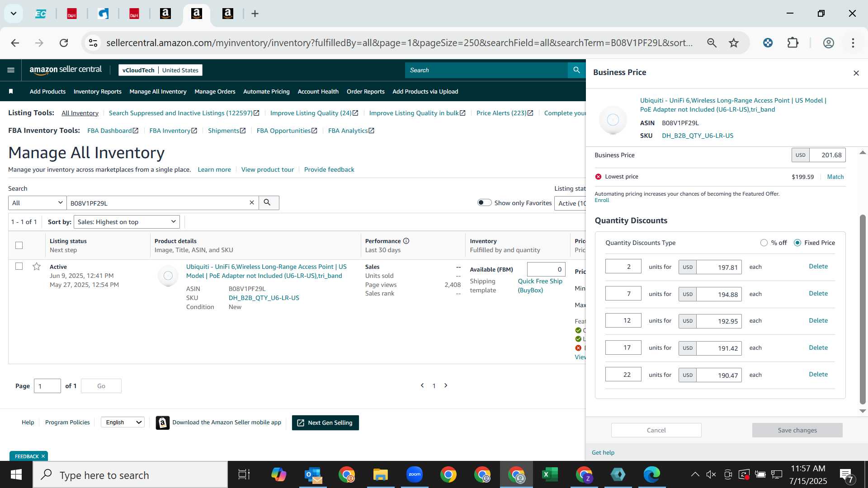This screenshot has width=868, height=488.
Task: Go to next page arrow in pagination
Action: [x=446, y=385]
